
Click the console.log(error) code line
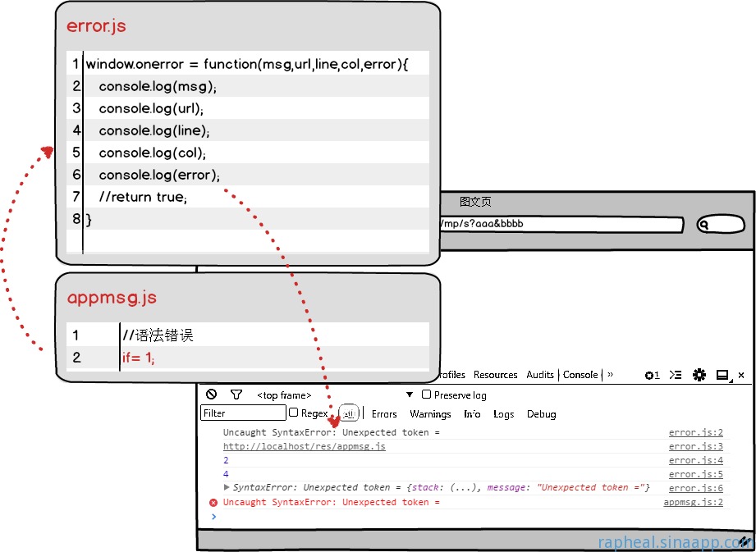159,175
